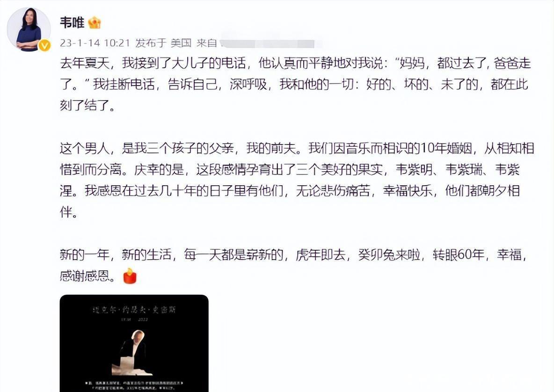Viewport: 554px width, 392px height.
Task: Open the poster's profile avatar photo
Action: coord(29,29)
